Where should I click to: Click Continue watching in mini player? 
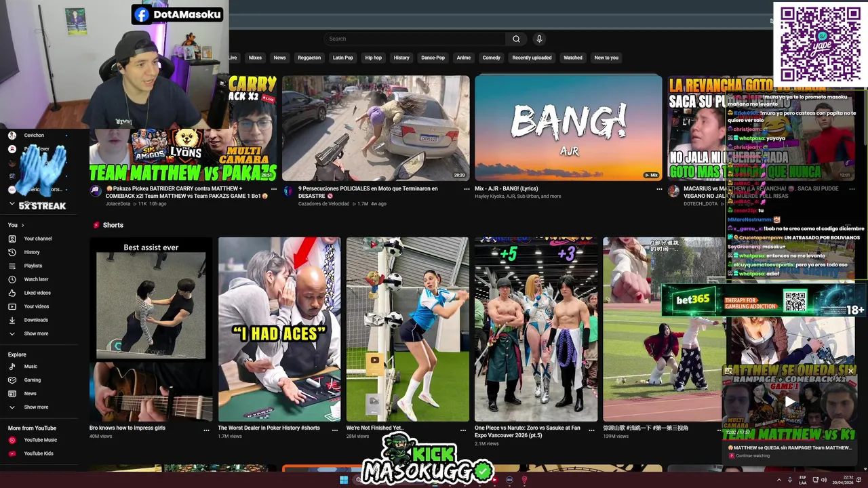coord(753,455)
